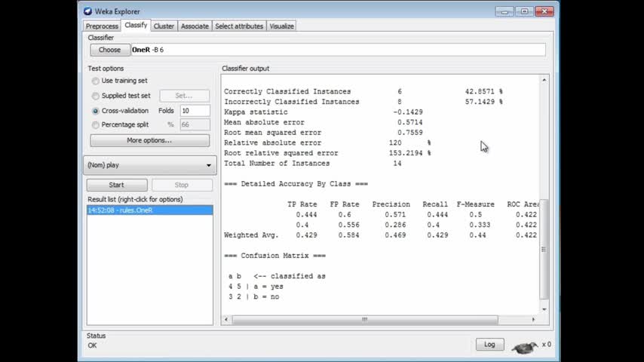This screenshot has height=362, width=644.
Task: Click the Weka bird logo in title bar
Action: click(87, 11)
